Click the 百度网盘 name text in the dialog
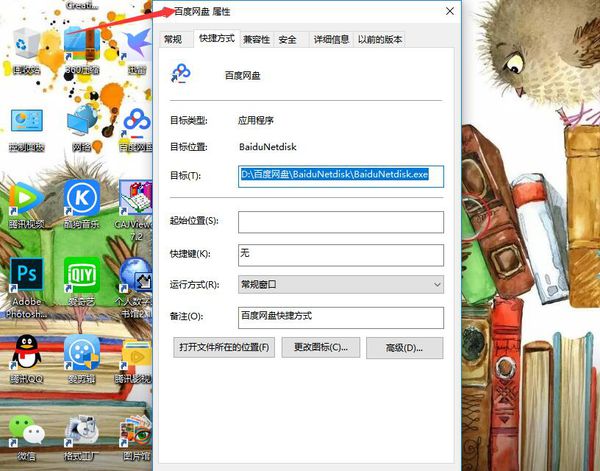 [243, 76]
